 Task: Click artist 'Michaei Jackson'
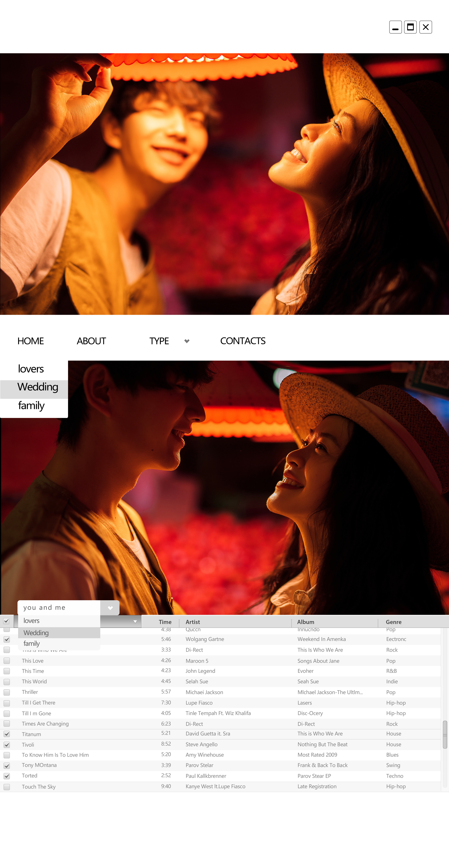click(x=204, y=692)
